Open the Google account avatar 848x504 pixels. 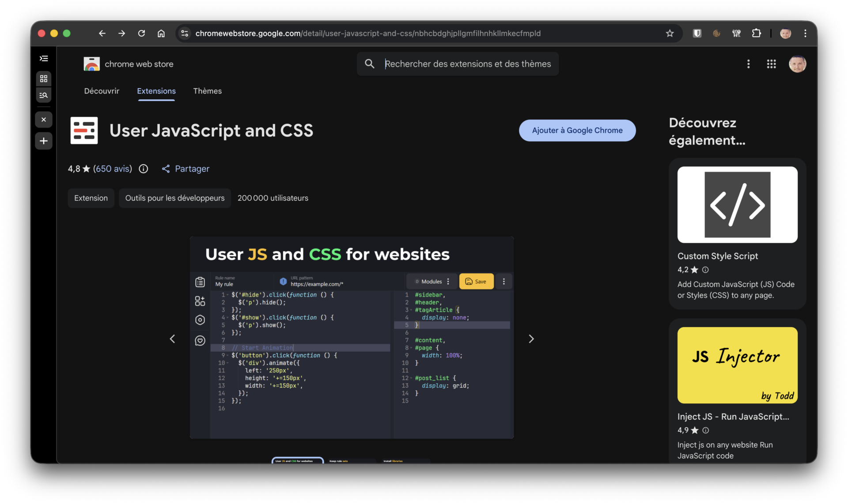click(x=798, y=64)
